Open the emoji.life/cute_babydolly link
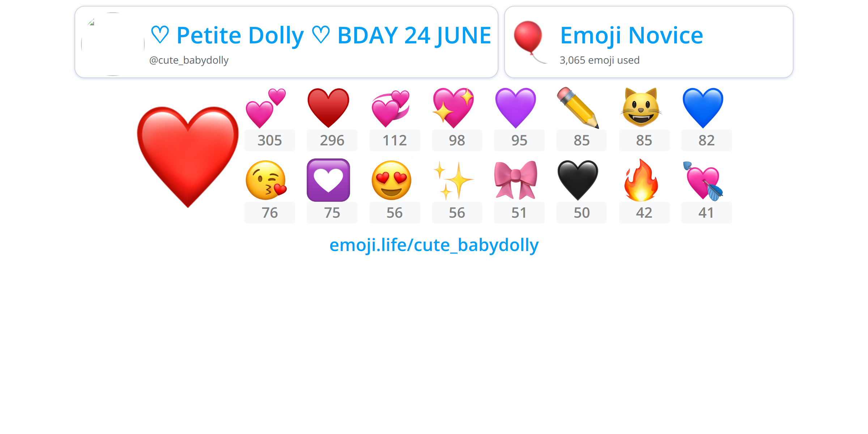This screenshot has height=434, width=868. pyautogui.click(x=434, y=245)
